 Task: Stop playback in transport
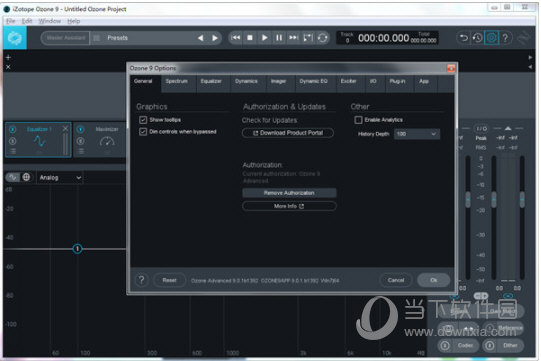250,38
